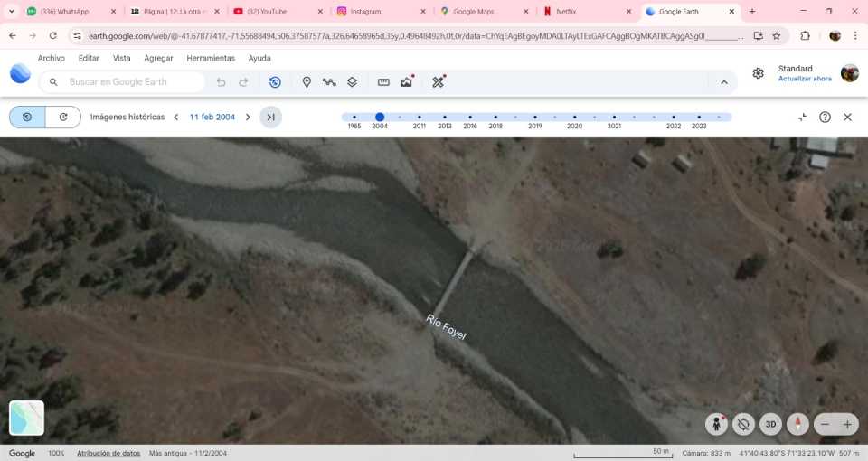Select the 2016 marker on timeline
This screenshot has width=868, height=461.
coord(470,118)
